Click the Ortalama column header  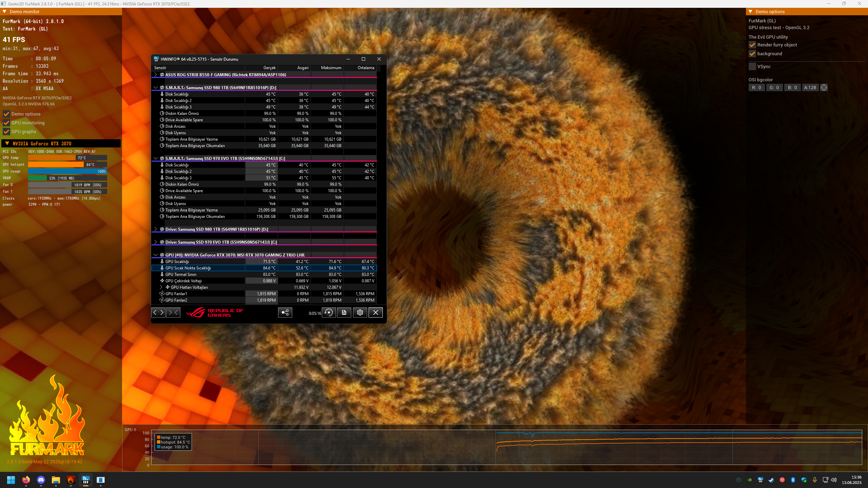coord(360,68)
